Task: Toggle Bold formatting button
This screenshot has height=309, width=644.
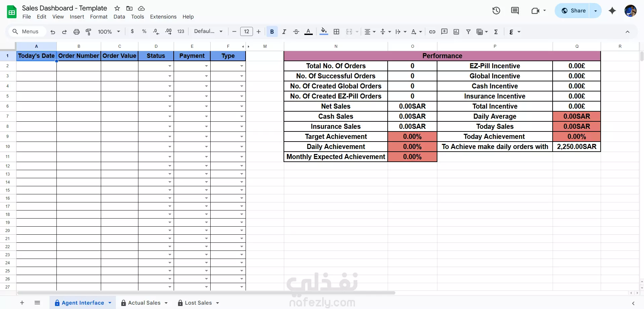Action: pos(272,32)
